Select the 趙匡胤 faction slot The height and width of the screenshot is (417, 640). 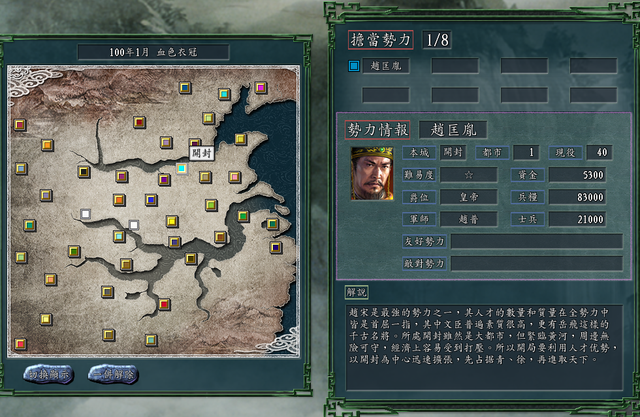tap(386, 66)
